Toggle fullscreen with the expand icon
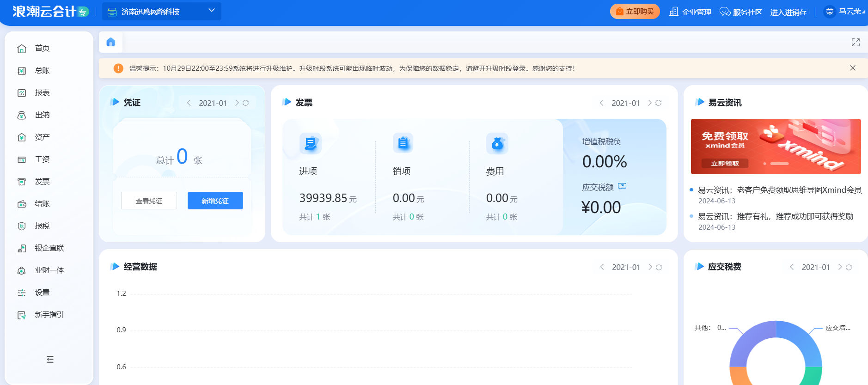Screen dimensions: 868x385 [856, 43]
